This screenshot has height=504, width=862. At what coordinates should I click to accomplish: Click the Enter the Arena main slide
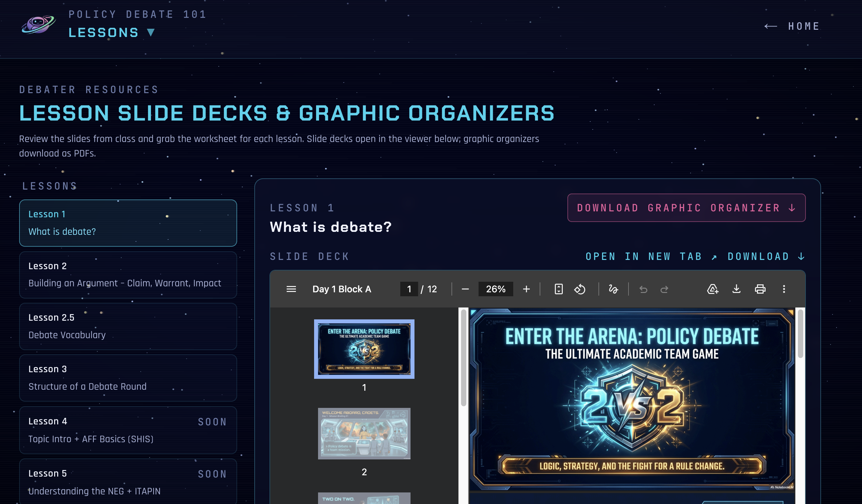coord(632,399)
